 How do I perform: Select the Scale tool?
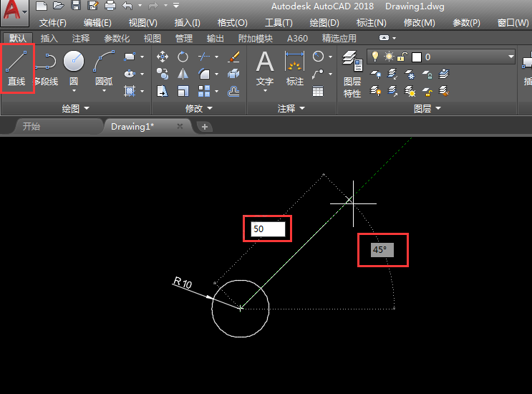click(183, 91)
